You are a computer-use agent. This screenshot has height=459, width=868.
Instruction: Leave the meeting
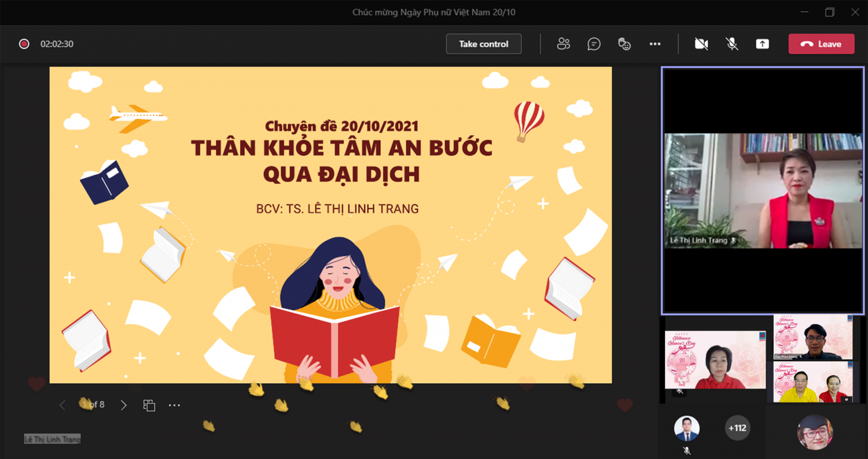(x=821, y=44)
